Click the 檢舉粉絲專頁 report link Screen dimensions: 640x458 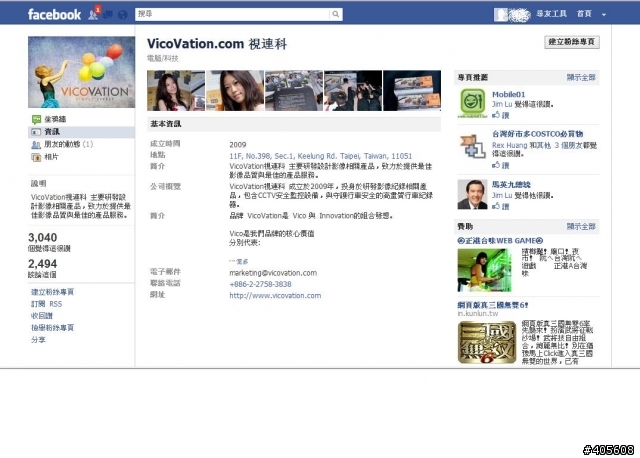(x=52, y=328)
